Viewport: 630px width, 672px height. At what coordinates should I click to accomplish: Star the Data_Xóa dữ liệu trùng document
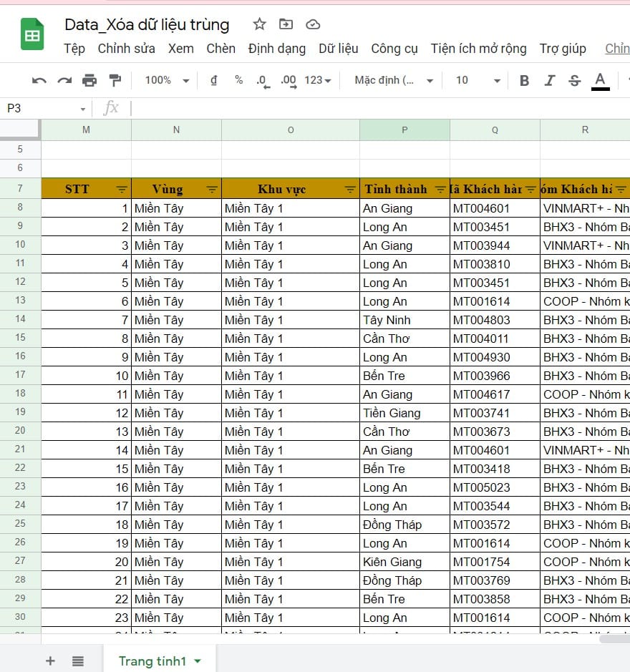tap(259, 24)
